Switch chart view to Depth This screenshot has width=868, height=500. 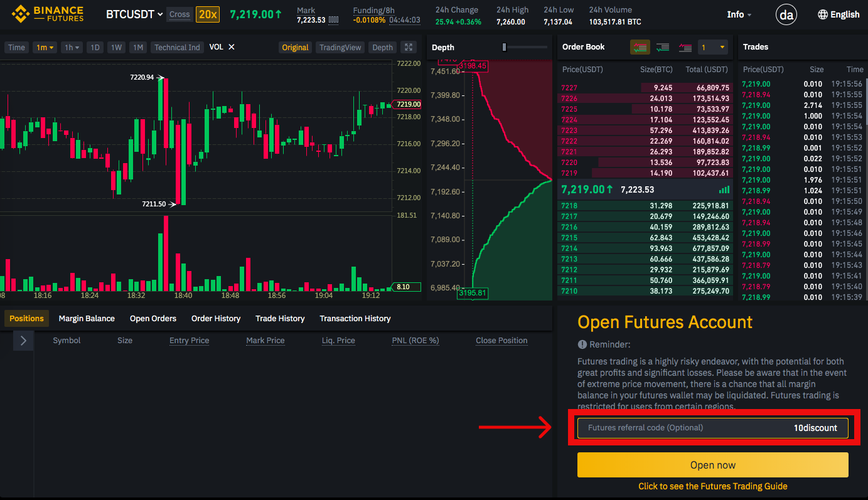(x=382, y=47)
